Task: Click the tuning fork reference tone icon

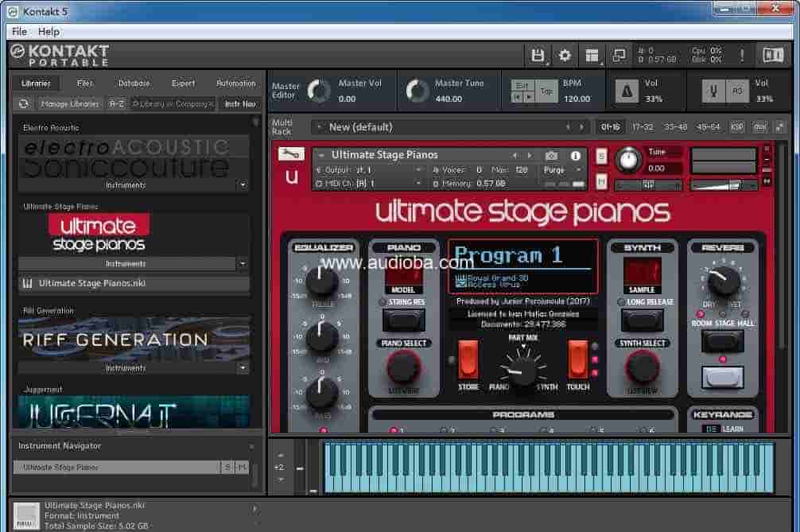Action: (713, 91)
